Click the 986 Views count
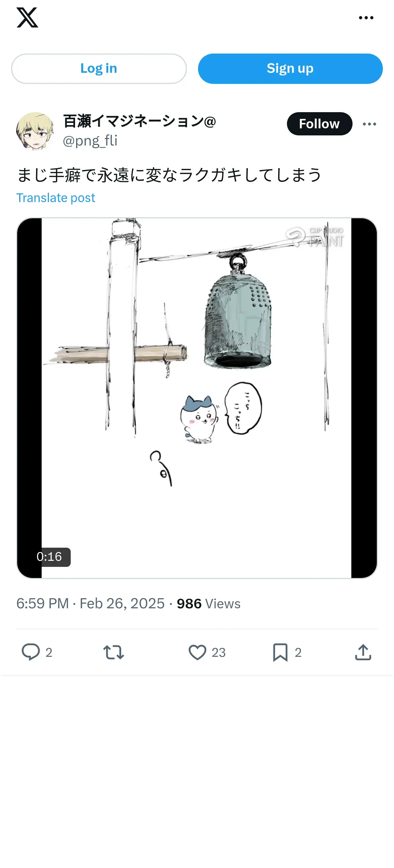The width and height of the screenshot is (394, 868). [x=209, y=604]
